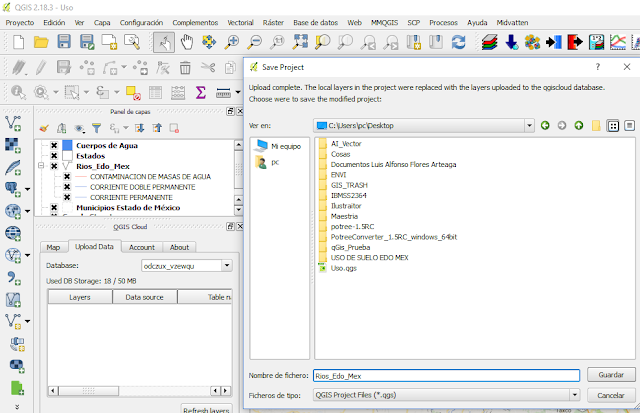Click the Back arrow in Save dialog
The width and height of the screenshot is (640, 413).
[x=545, y=126]
